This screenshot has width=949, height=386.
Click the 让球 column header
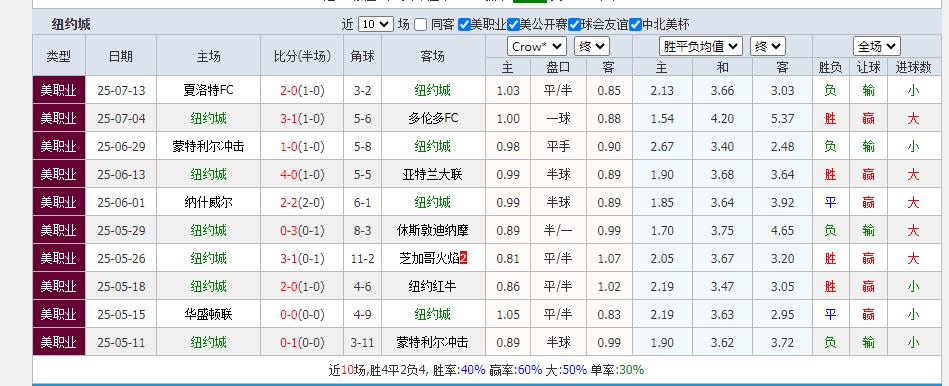tap(869, 67)
